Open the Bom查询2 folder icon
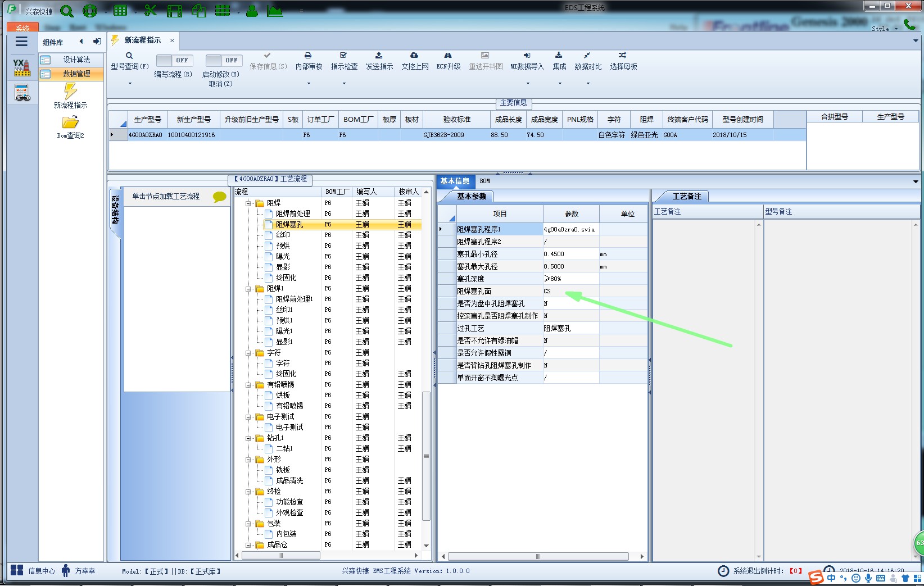 [x=70, y=122]
